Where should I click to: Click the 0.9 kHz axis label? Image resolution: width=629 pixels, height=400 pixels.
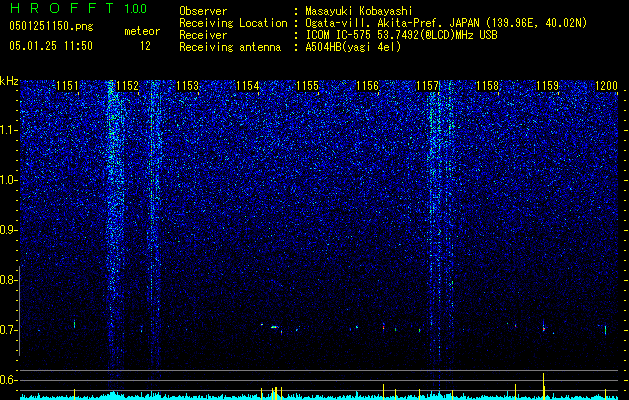click(x=9, y=230)
